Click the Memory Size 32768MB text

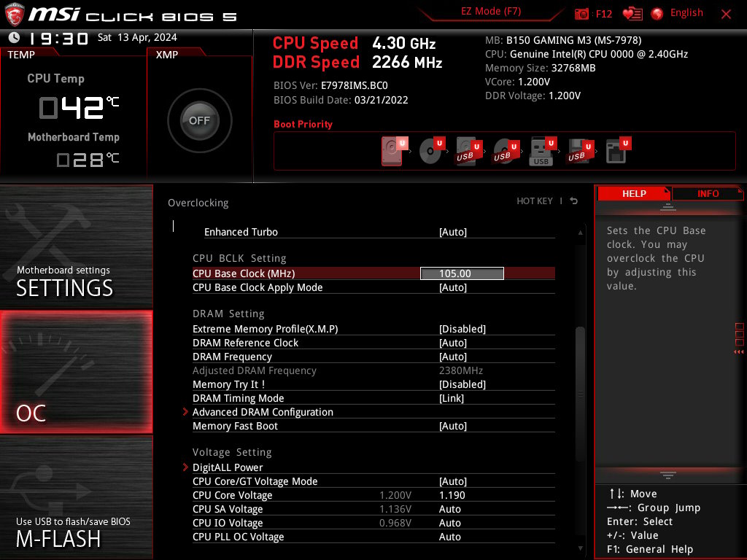541,68
